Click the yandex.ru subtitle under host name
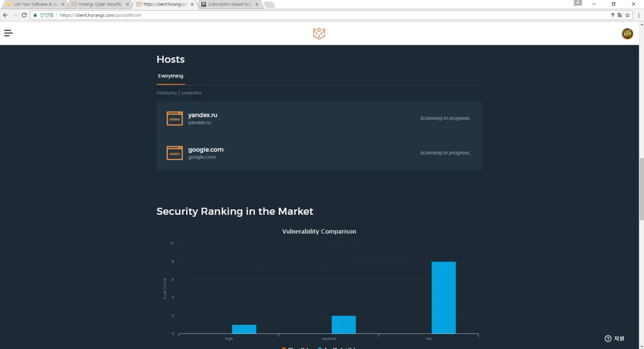Image resolution: width=644 pixels, height=349 pixels. point(200,122)
